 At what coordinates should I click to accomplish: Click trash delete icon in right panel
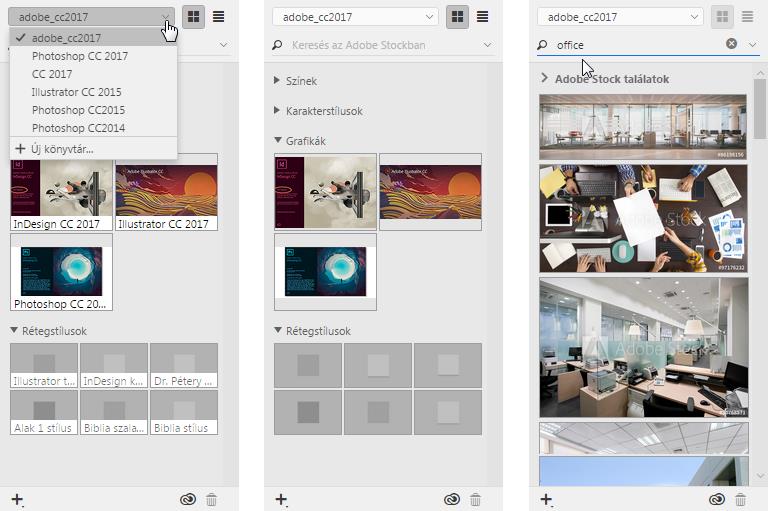[740, 500]
